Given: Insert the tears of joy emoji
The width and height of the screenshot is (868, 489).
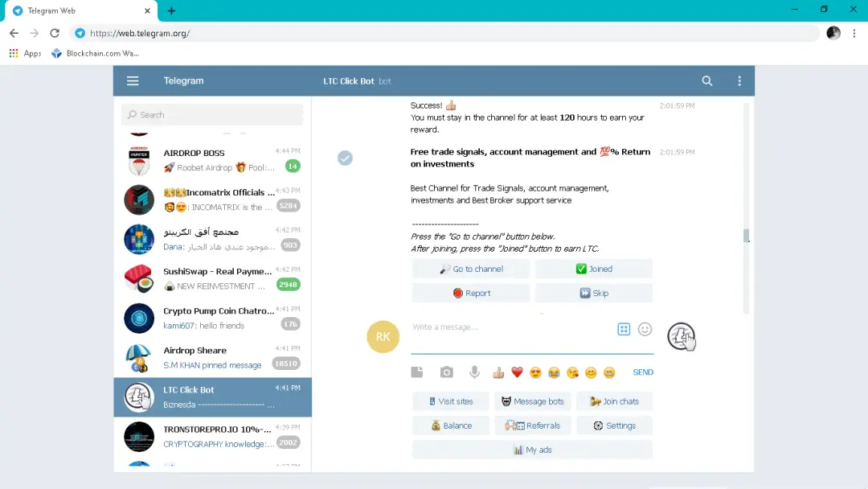Looking at the screenshot, I should (554, 372).
